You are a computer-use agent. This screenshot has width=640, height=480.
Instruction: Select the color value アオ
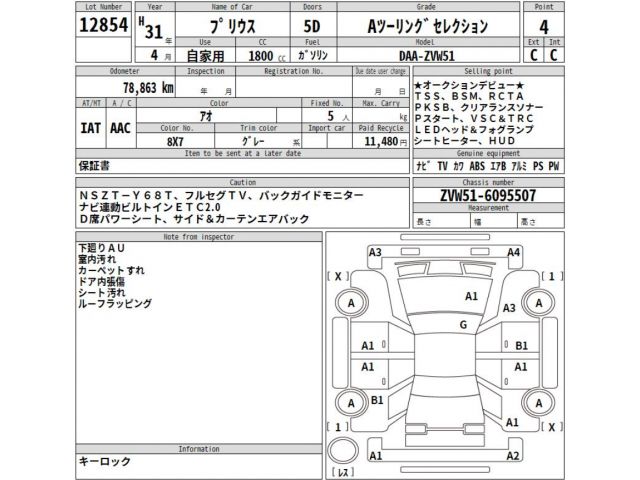[x=206, y=116]
